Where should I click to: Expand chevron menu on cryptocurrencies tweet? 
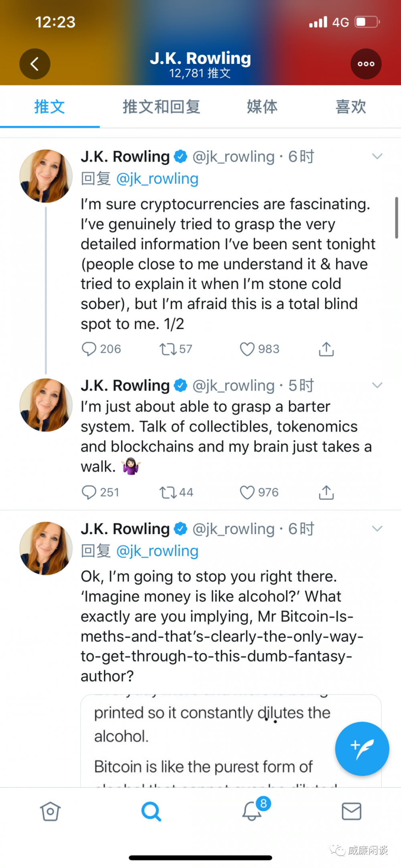pos(377,157)
